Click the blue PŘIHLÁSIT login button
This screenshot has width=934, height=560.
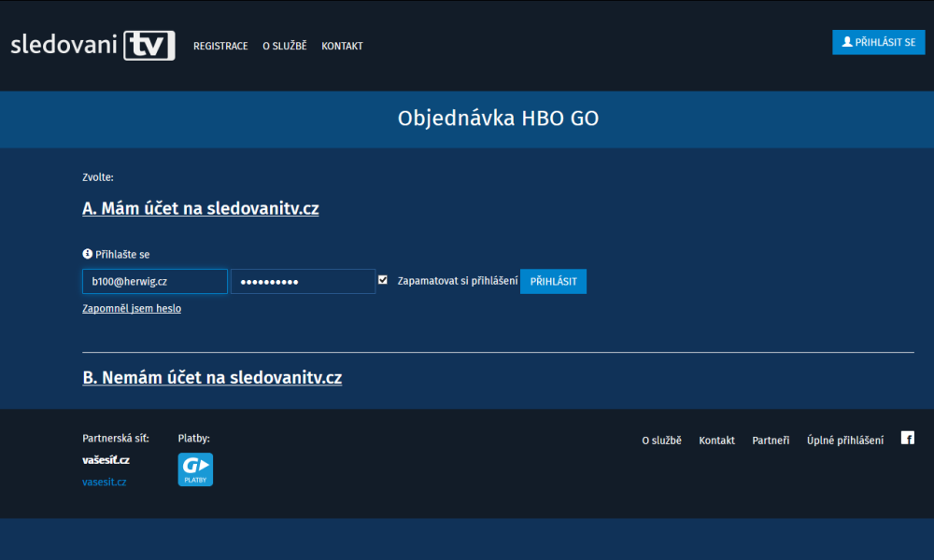click(553, 282)
